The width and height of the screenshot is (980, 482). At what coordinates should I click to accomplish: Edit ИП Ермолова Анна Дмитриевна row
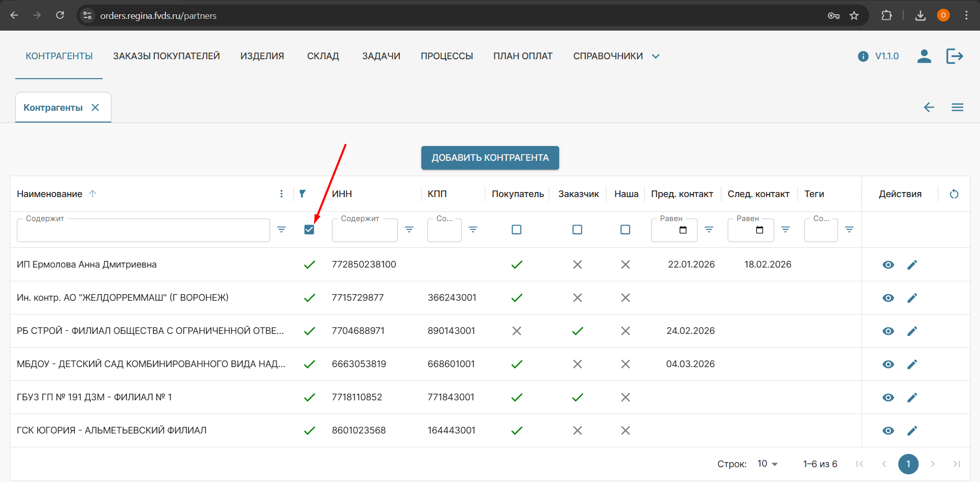click(912, 264)
